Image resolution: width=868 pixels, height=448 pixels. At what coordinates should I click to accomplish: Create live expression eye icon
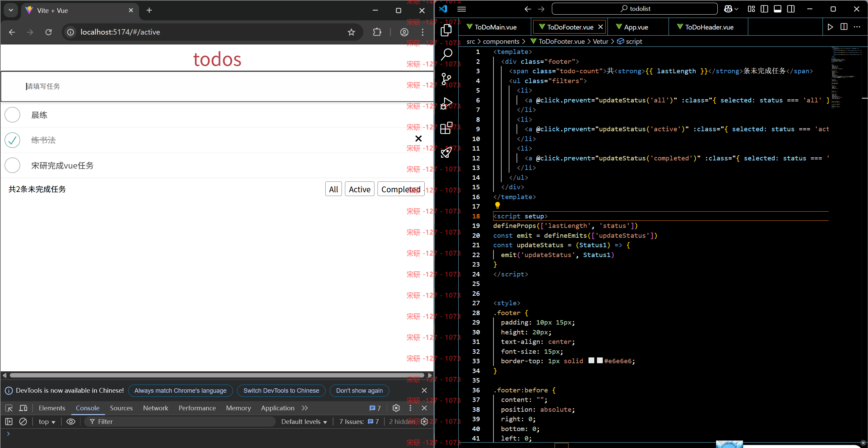(71, 422)
